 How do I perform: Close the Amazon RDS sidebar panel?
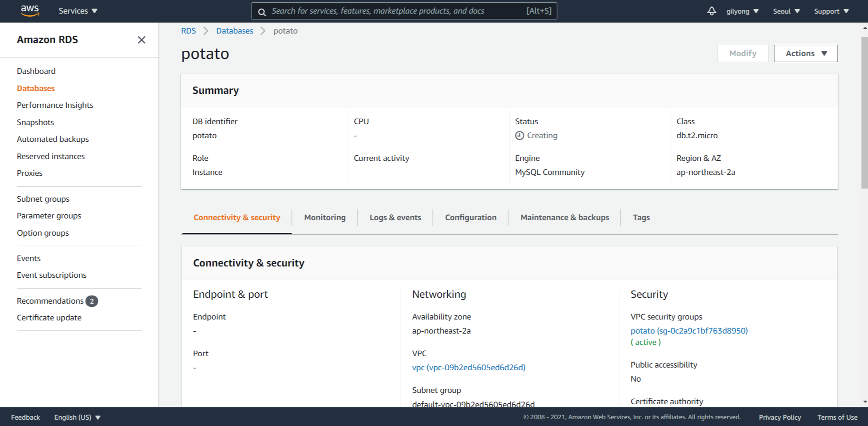pyautogui.click(x=141, y=40)
